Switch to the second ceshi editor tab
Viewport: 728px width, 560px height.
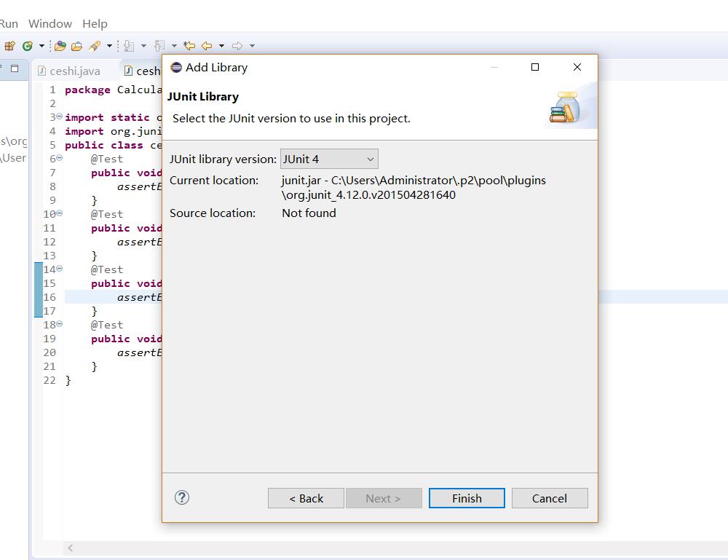[142, 71]
